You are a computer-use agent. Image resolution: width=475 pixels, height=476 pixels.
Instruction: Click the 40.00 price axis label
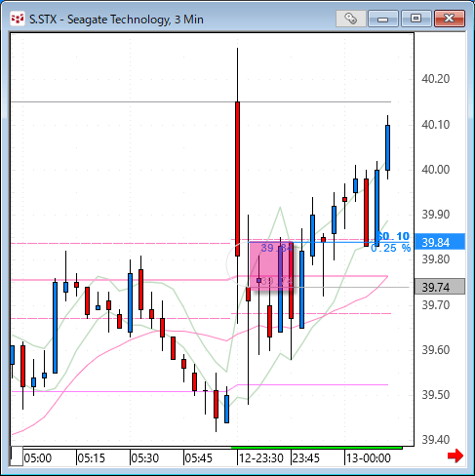(x=435, y=170)
